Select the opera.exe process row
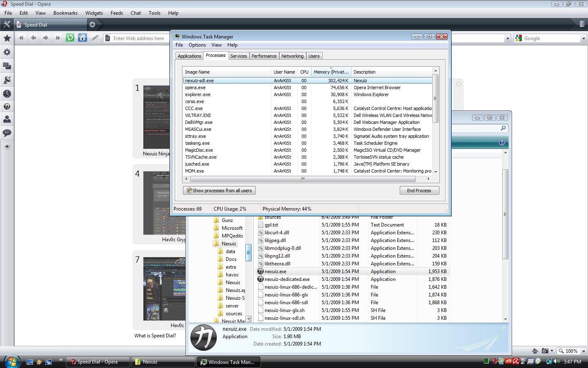Image resolution: width=588 pixels, height=368 pixels. (307, 88)
